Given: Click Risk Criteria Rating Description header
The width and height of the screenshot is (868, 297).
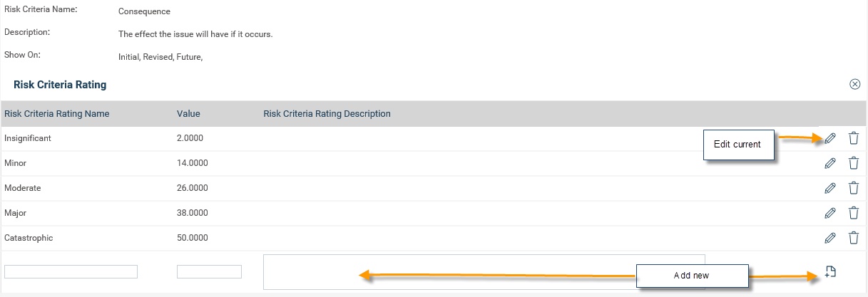Looking at the screenshot, I should [x=327, y=114].
